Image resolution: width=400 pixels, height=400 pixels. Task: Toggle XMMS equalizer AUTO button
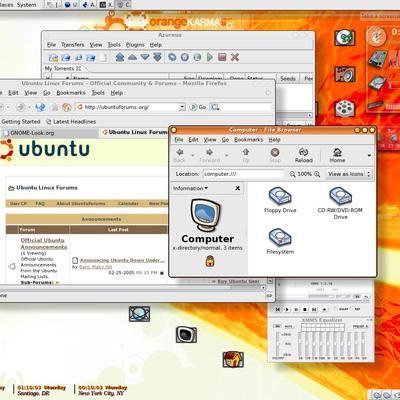point(288,326)
